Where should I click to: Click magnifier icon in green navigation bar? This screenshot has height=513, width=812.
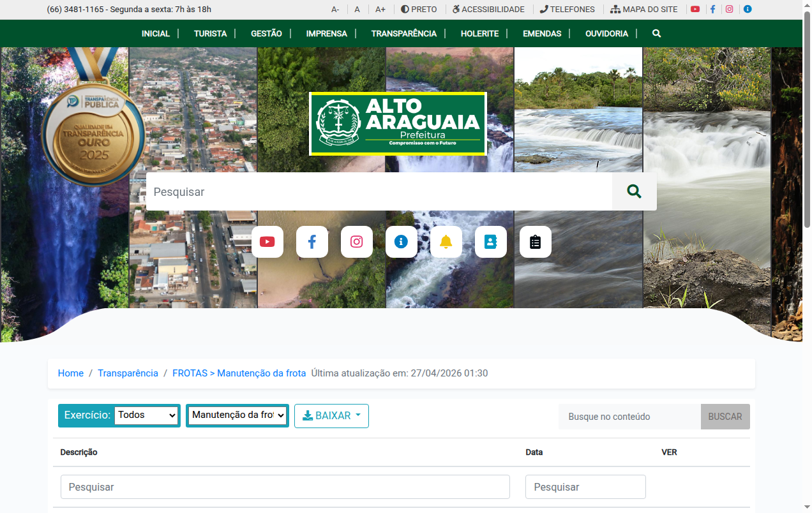pyautogui.click(x=656, y=33)
